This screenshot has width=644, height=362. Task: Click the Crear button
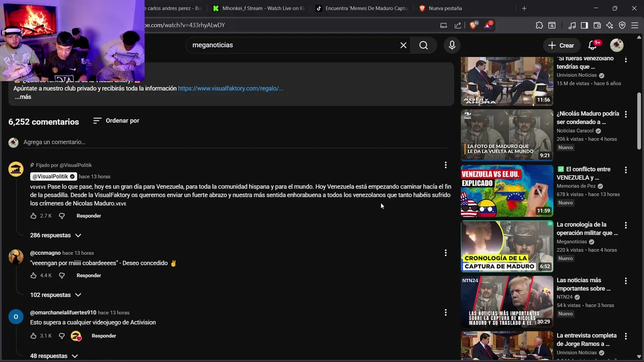561,45
